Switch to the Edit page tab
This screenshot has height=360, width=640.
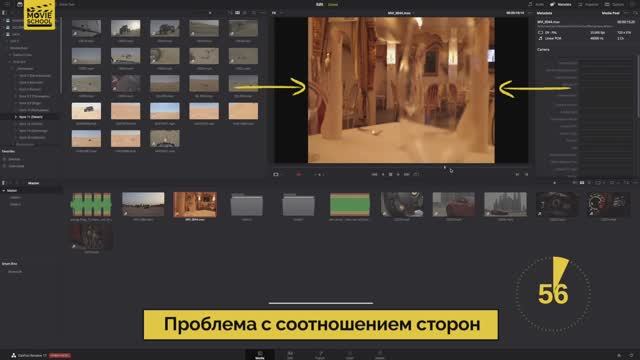[290, 355]
